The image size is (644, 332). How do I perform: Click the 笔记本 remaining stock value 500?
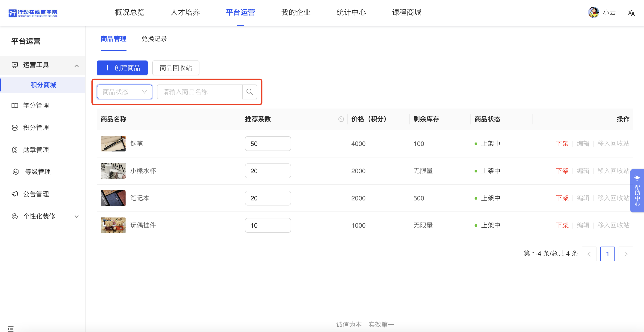click(418, 198)
